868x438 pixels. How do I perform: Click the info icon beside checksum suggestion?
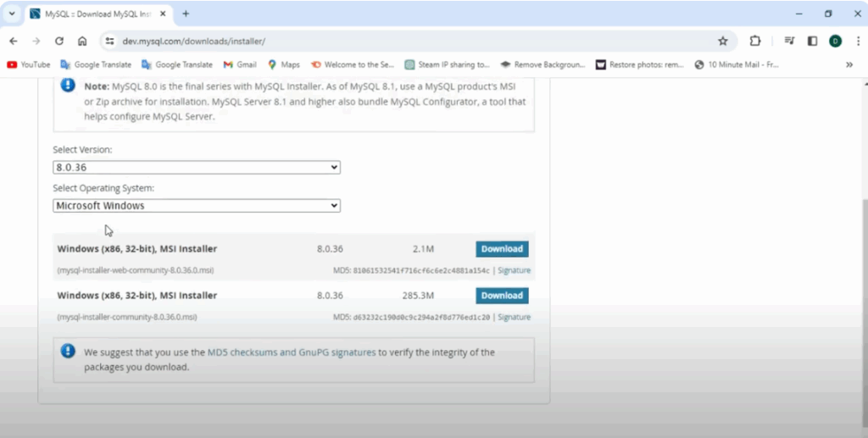tap(68, 351)
